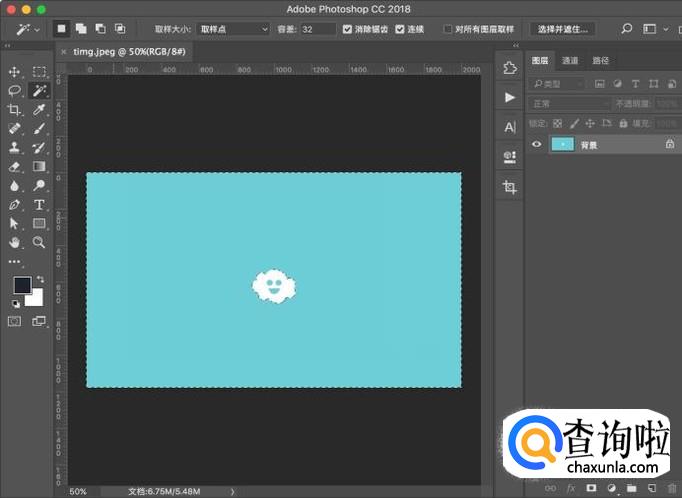Select the Zoom tool in toolbar

39,242
